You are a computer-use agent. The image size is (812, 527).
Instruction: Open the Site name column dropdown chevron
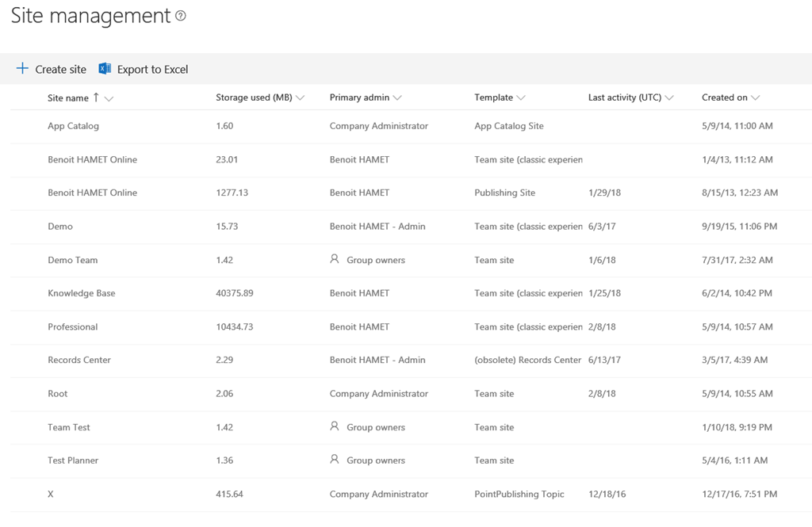coord(109,98)
